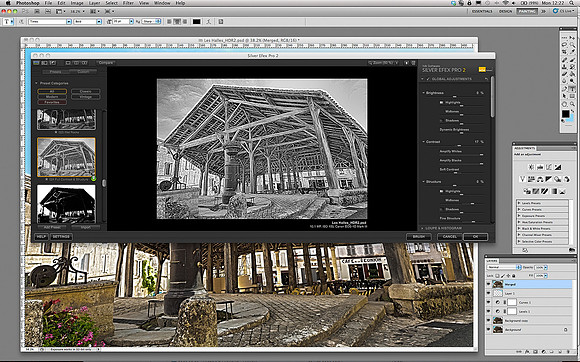580x362 pixels.
Task: Add a Black & White adjustment icon
Action: (x=549, y=179)
